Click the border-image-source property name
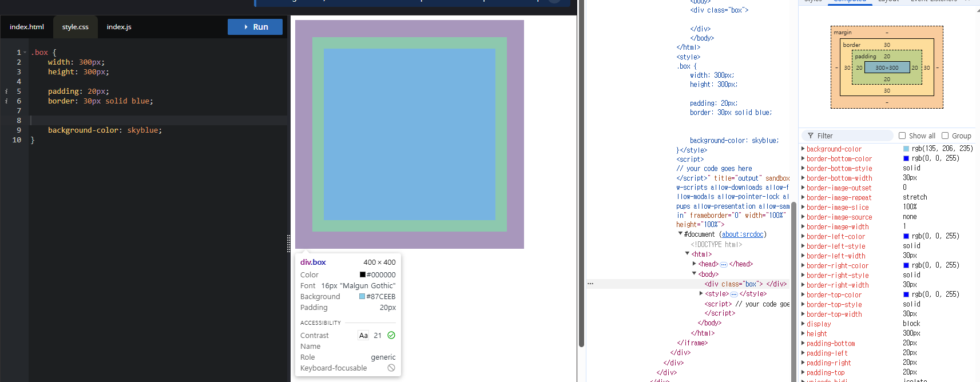Viewport: 980px width, 382px height. pyautogui.click(x=839, y=217)
